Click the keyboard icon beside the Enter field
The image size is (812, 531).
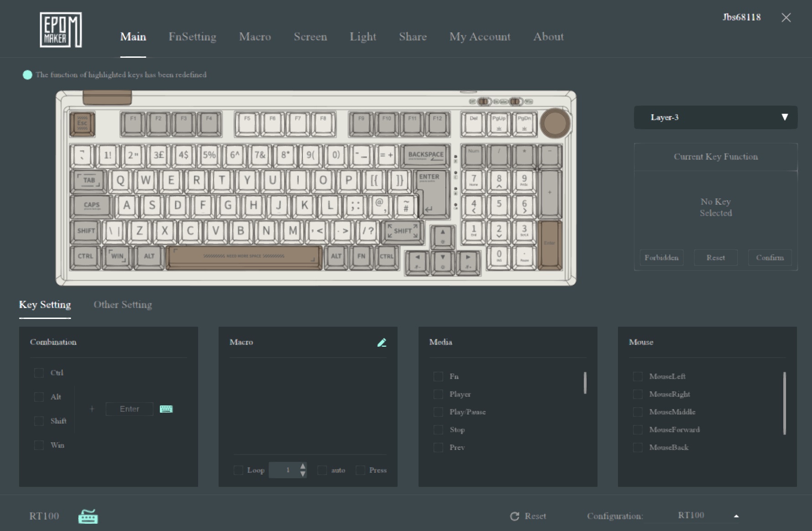click(166, 409)
